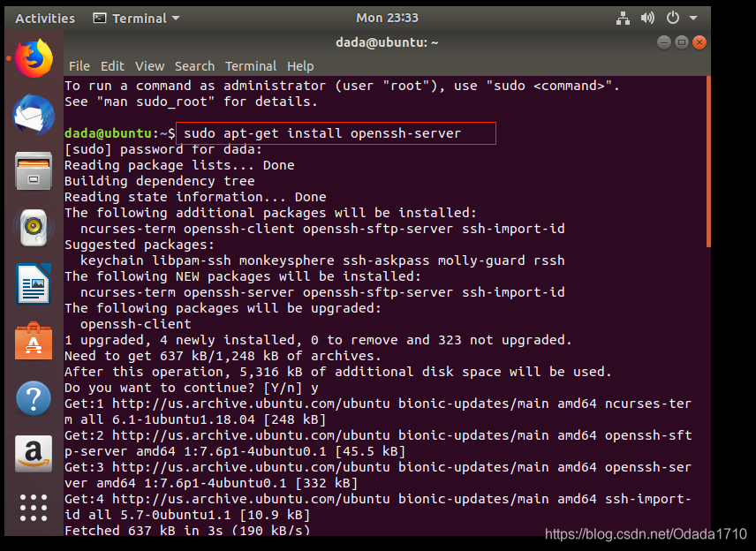Click the window title dada@ubuntu: ~

(x=387, y=42)
